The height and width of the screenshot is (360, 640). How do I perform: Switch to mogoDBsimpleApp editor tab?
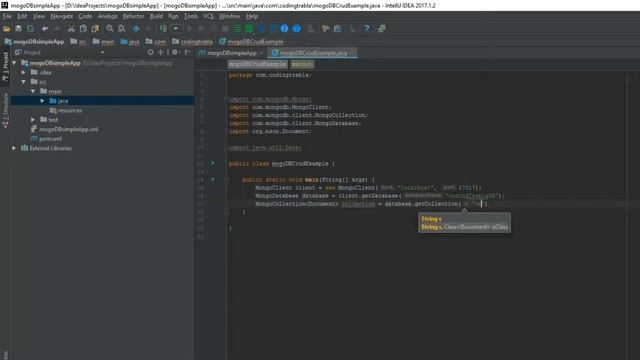228,53
